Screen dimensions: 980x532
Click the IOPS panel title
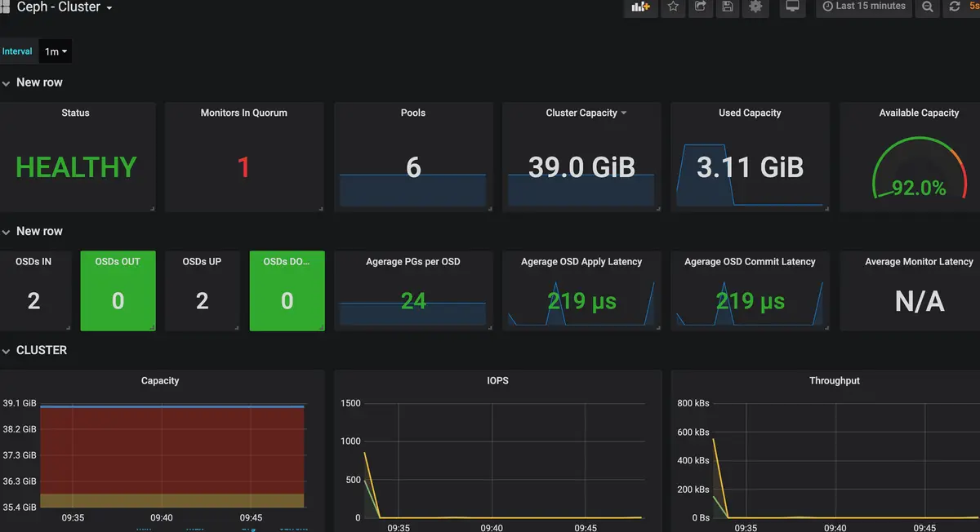click(x=497, y=380)
